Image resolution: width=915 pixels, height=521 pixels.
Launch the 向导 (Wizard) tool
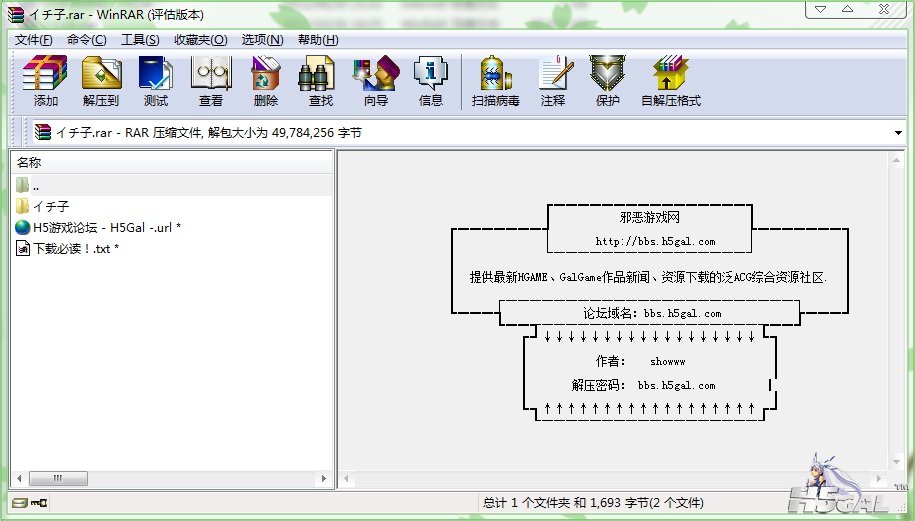pos(376,81)
